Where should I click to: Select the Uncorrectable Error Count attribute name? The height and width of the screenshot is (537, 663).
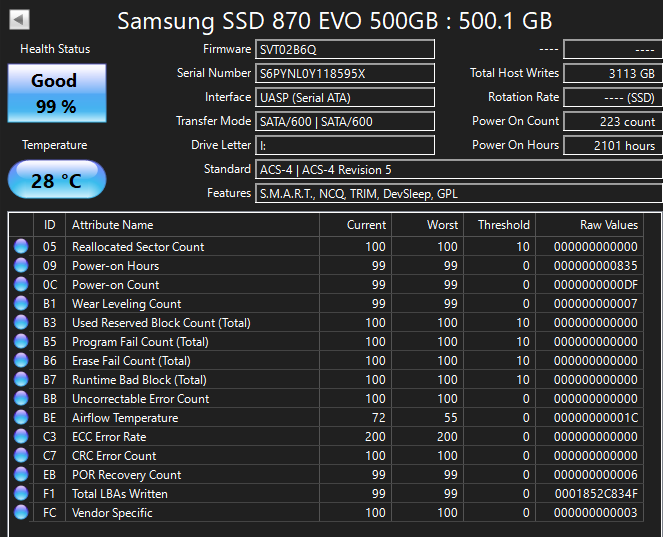[140, 399]
